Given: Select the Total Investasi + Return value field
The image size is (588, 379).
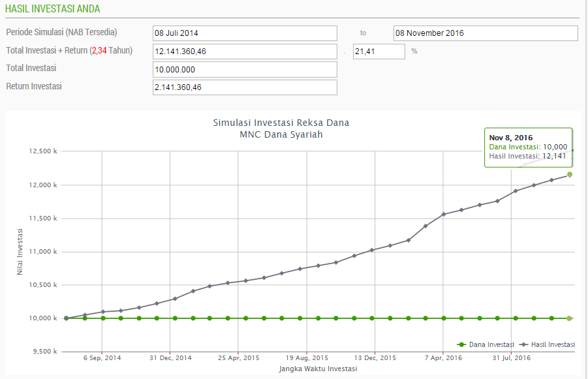Looking at the screenshot, I should pos(245,52).
